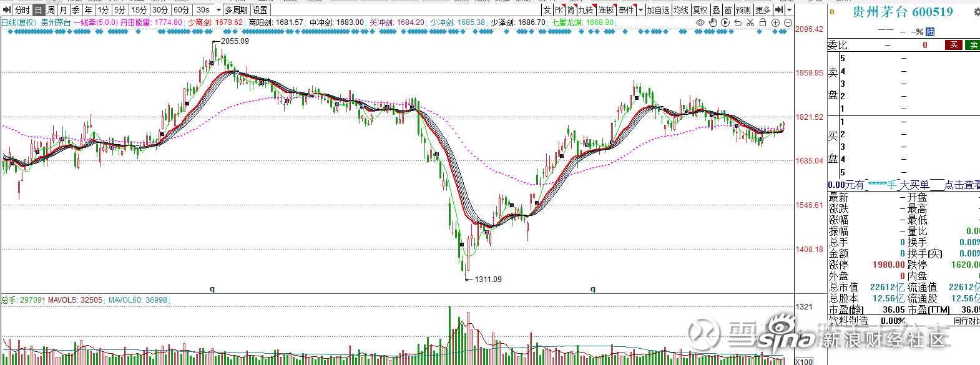Switch to the 15分 period
The height and width of the screenshot is (365, 980).
coord(139,10)
